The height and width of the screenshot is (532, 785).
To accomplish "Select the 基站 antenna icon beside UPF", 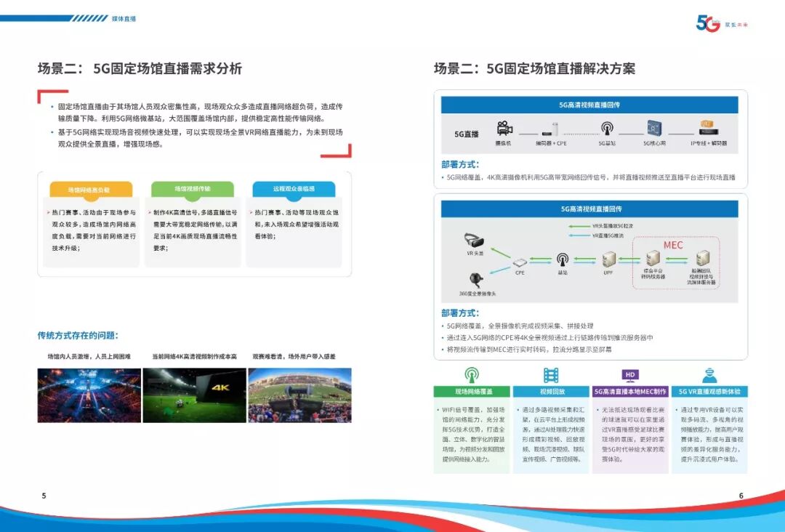I will 563,259.
